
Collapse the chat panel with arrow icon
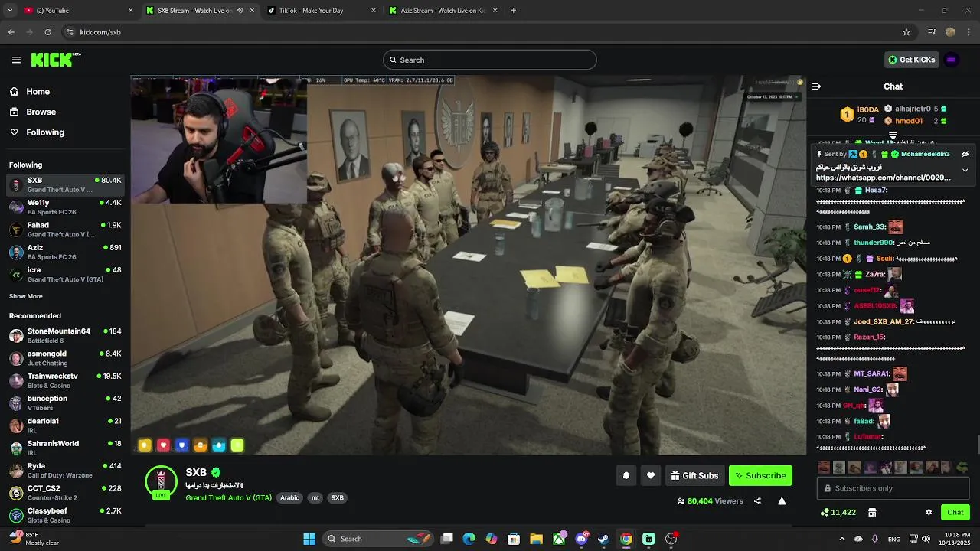(816, 86)
